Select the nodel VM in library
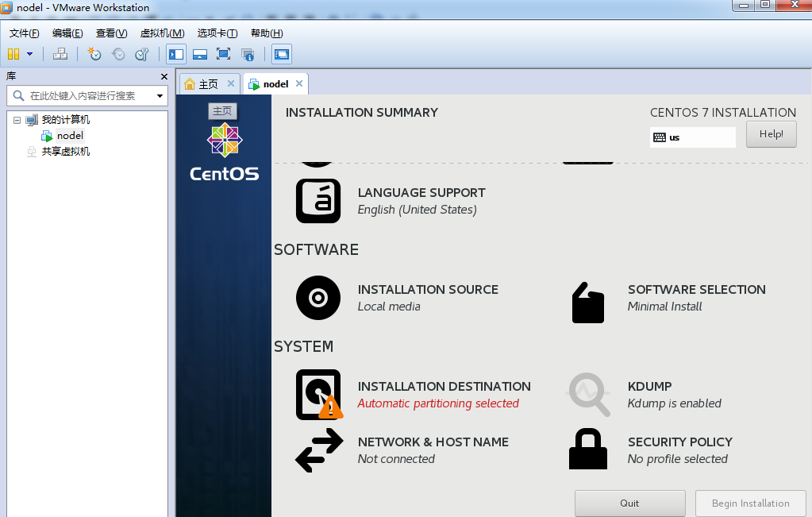The image size is (812, 517). 70,136
